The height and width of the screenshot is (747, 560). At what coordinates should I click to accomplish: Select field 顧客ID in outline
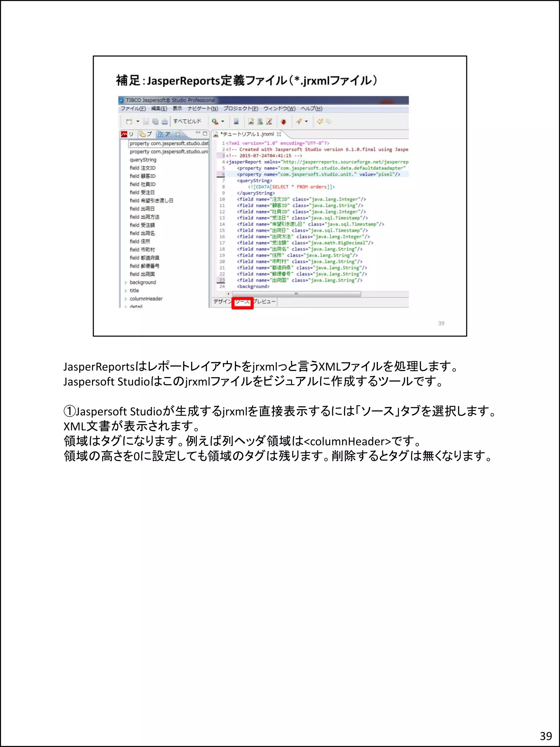[142, 176]
